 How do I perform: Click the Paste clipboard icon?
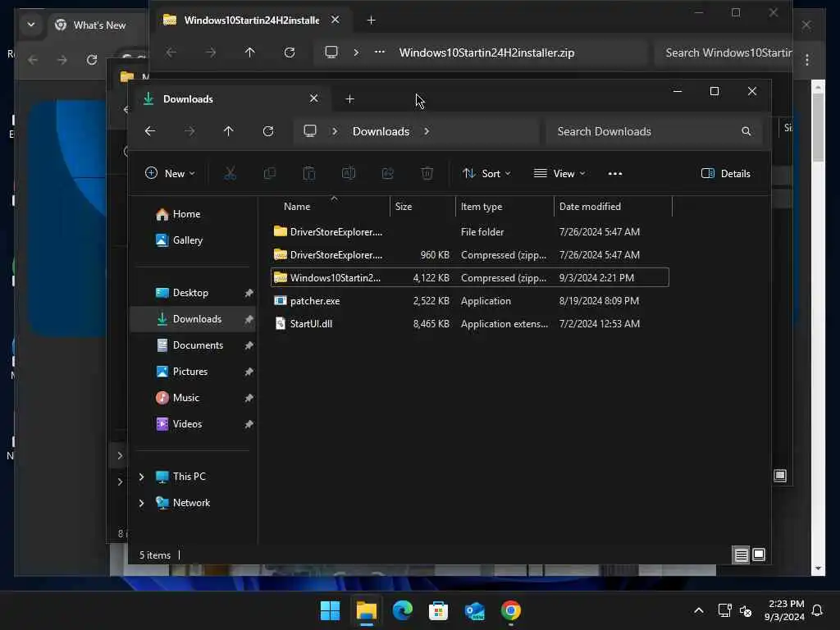309,174
